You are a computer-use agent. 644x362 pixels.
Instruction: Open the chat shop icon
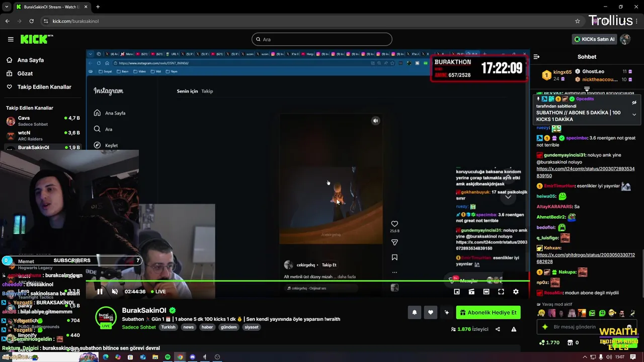(570, 342)
